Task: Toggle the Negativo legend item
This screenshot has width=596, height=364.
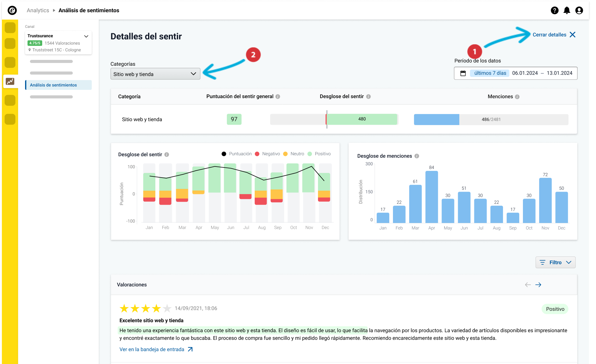Action: pyautogui.click(x=267, y=154)
